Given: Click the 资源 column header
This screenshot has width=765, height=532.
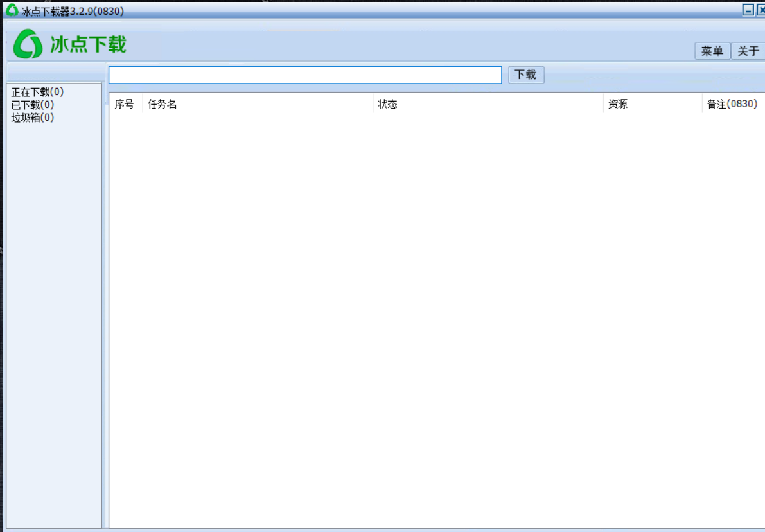Looking at the screenshot, I should click(x=653, y=103).
